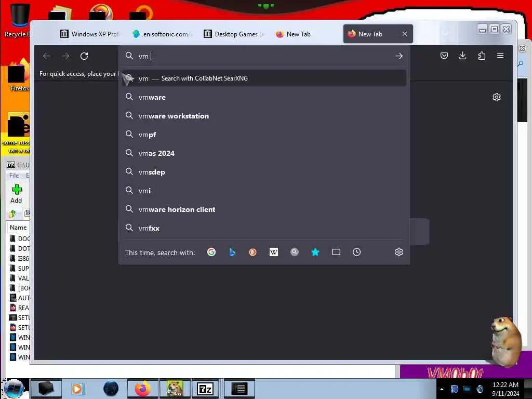This screenshot has width=532, height=399.
Task: Open 7-Zip from the taskbar
Action: coord(205,389)
